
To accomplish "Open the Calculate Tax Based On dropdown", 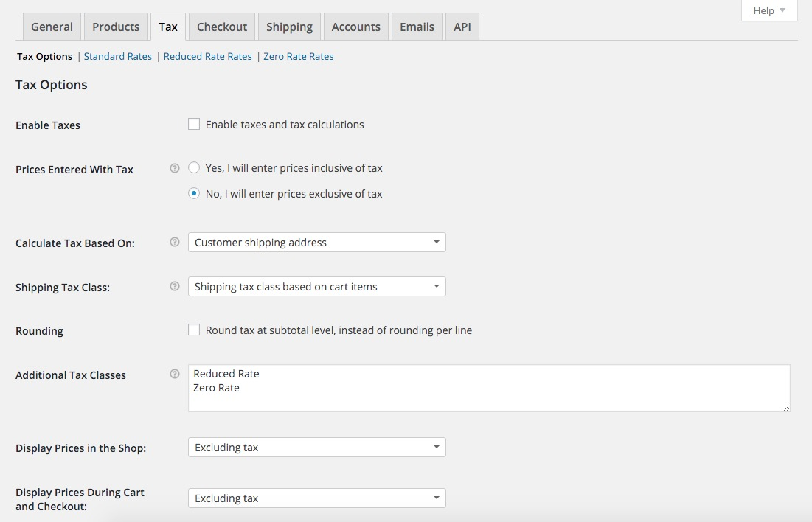I will click(x=316, y=243).
